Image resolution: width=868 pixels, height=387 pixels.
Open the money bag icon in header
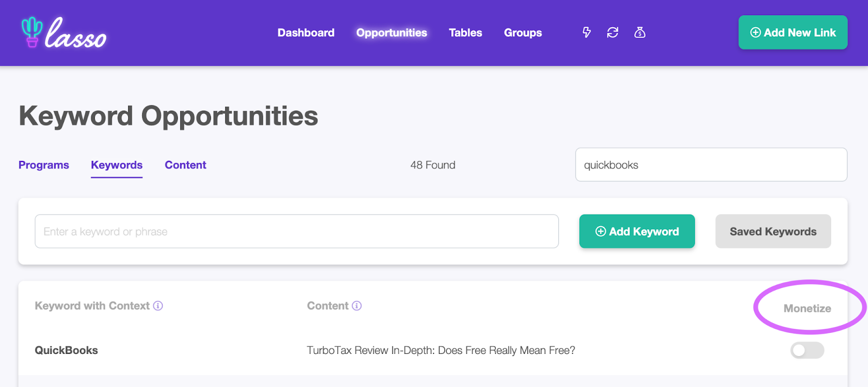pyautogui.click(x=640, y=33)
